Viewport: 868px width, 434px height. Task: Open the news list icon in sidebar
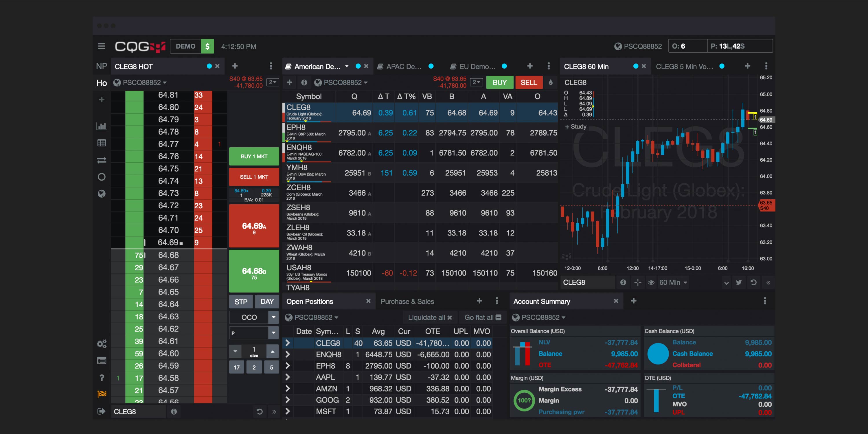102,361
